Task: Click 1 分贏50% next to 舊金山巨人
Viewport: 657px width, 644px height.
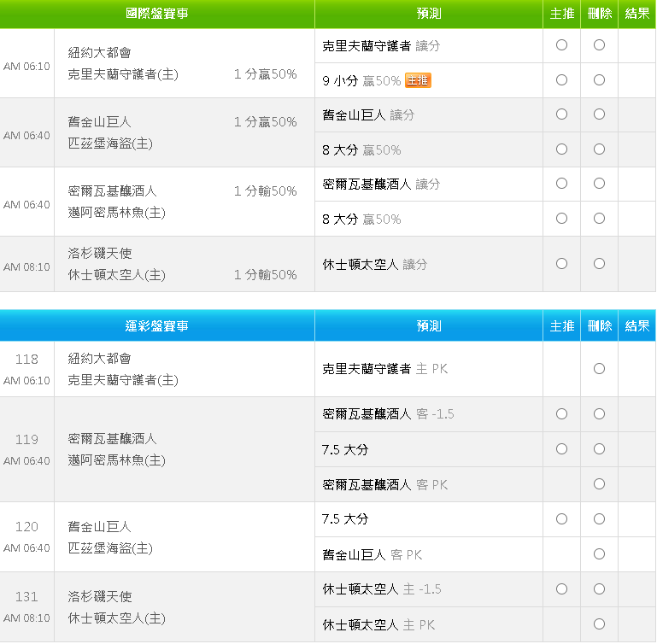Action: pos(265,122)
